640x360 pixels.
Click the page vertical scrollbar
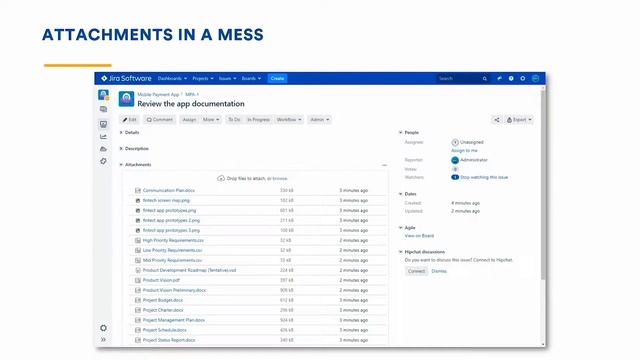tap(543, 184)
